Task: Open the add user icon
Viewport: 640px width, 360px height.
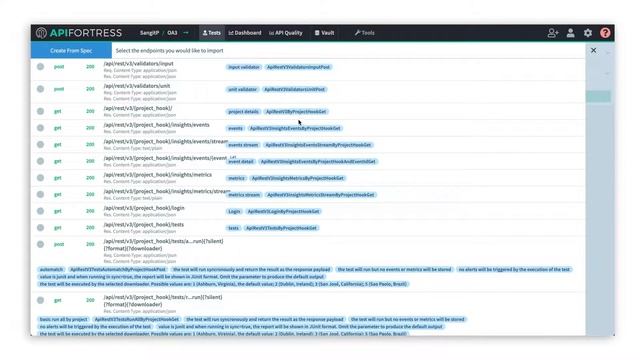Action: pyautogui.click(x=552, y=33)
